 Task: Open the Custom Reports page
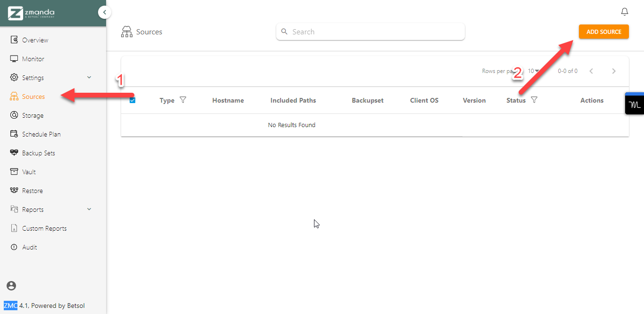(44, 228)
